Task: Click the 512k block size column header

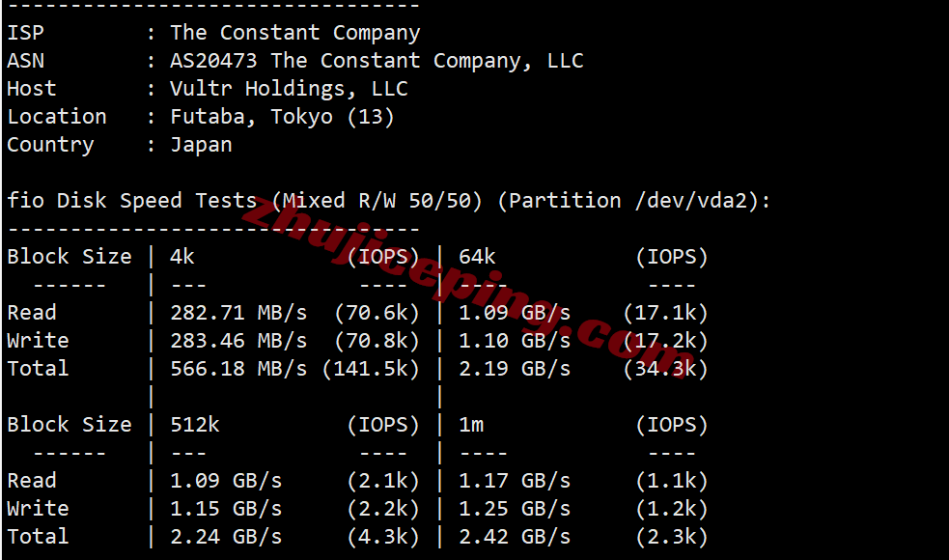Action: 195,425
